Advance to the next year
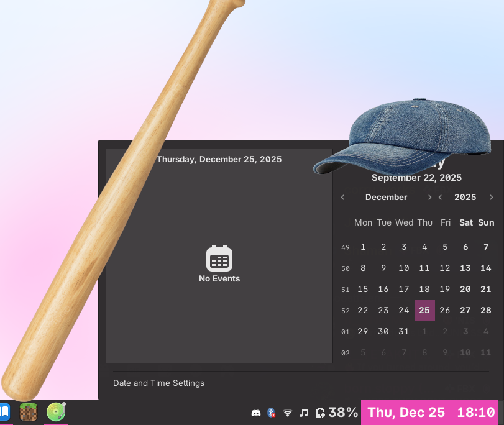The width and height of the screenshot is (504, 425). click(x=492, y=198)
